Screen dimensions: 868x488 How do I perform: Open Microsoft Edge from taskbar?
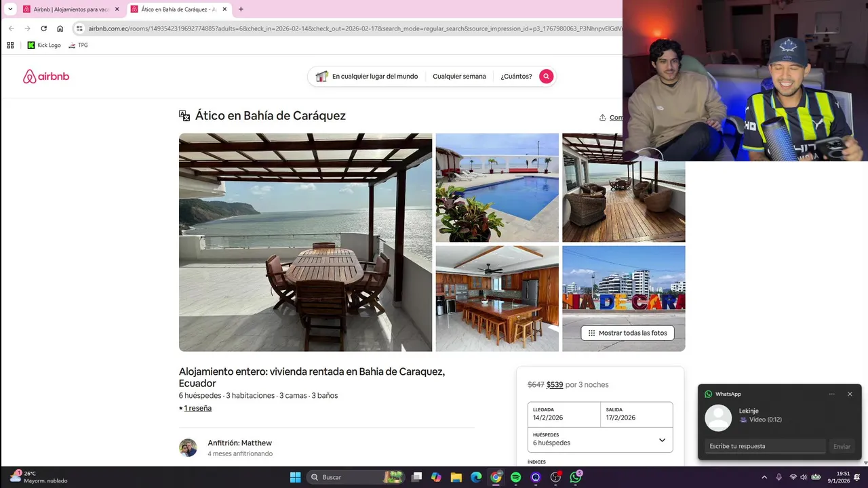click(x=476, y=477)
